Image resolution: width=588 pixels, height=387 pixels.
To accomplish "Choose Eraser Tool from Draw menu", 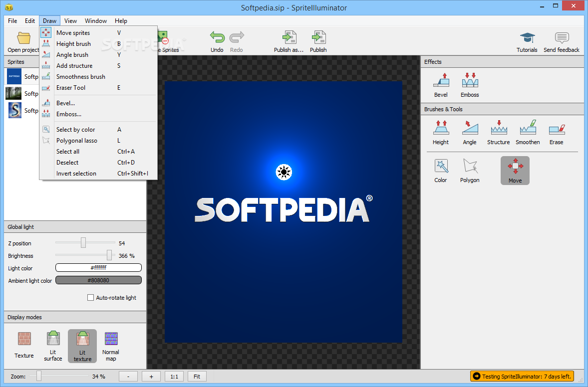I will click(98, 88).
